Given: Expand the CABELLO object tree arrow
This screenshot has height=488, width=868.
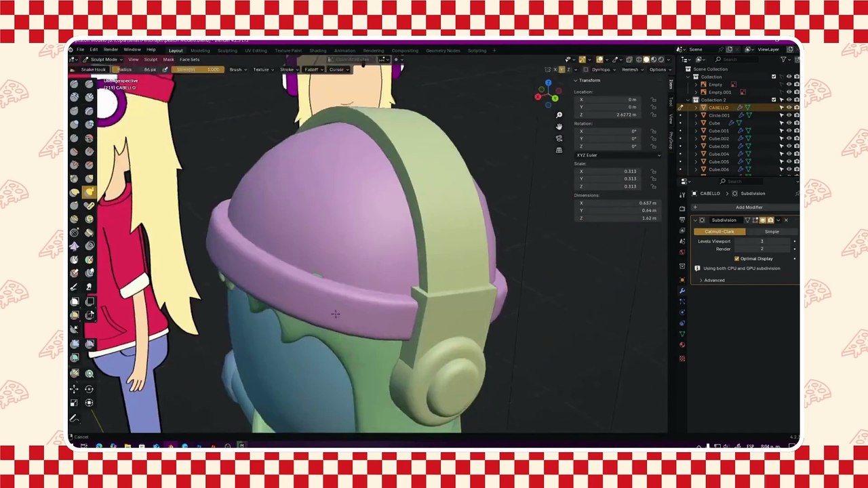Looking at the screenshot, I should coord(694,108).
